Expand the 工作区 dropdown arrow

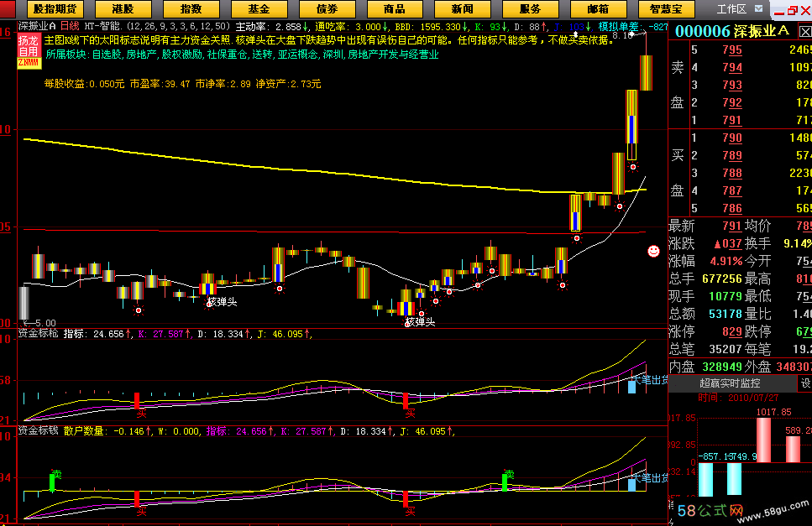point(758,8)
